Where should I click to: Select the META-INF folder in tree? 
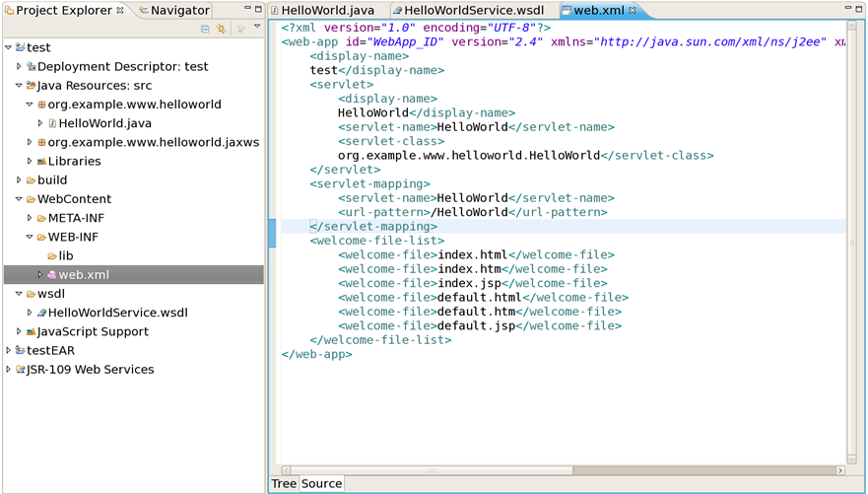tap(75, 218)
